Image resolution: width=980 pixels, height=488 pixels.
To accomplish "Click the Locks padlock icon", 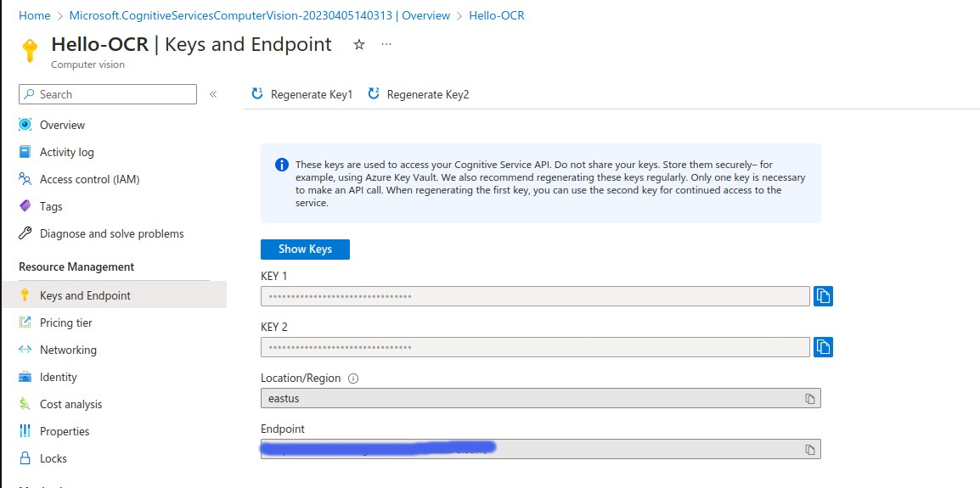I will point(25,458).
